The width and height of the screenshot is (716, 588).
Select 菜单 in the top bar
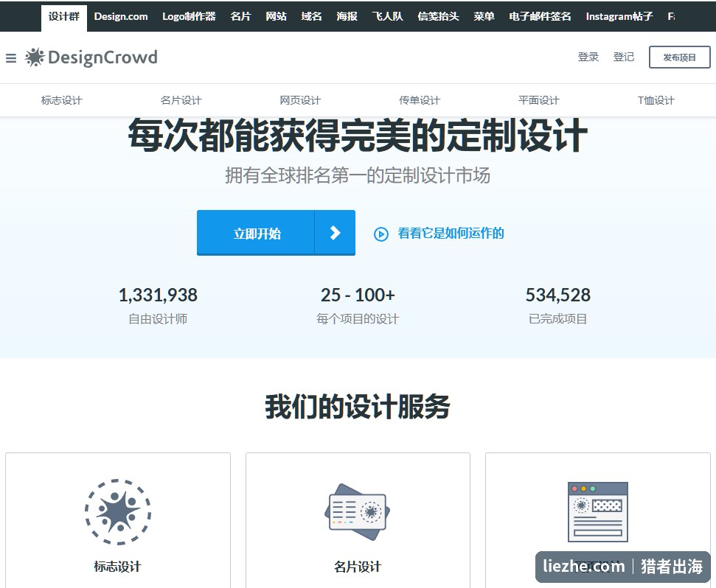[484, 16]
